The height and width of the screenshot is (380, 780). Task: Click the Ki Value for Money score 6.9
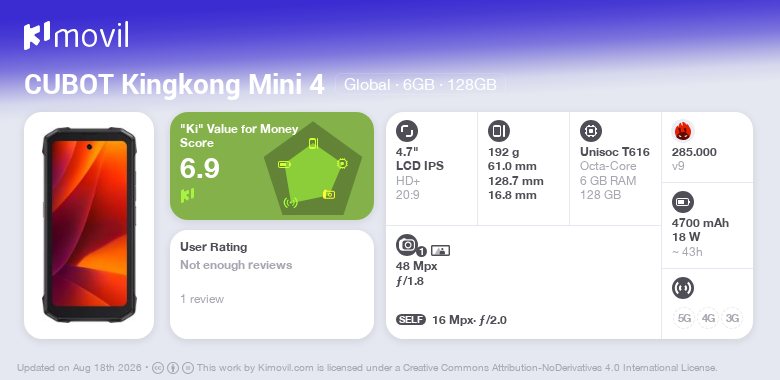click(x=199, y=169)
